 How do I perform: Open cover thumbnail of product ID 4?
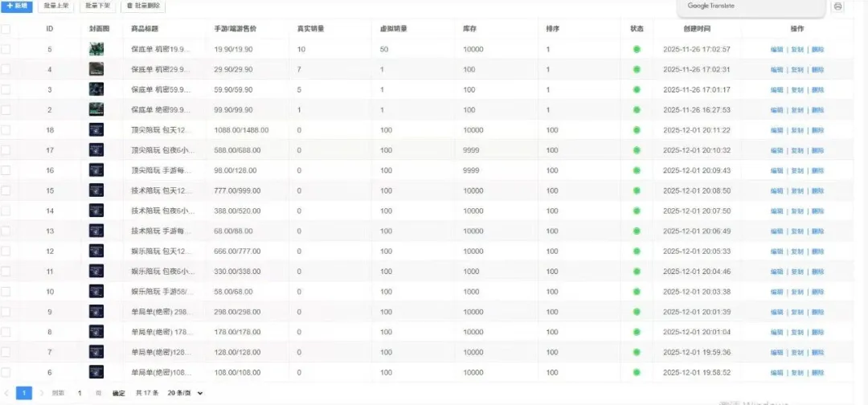click(x=96, y=70)
